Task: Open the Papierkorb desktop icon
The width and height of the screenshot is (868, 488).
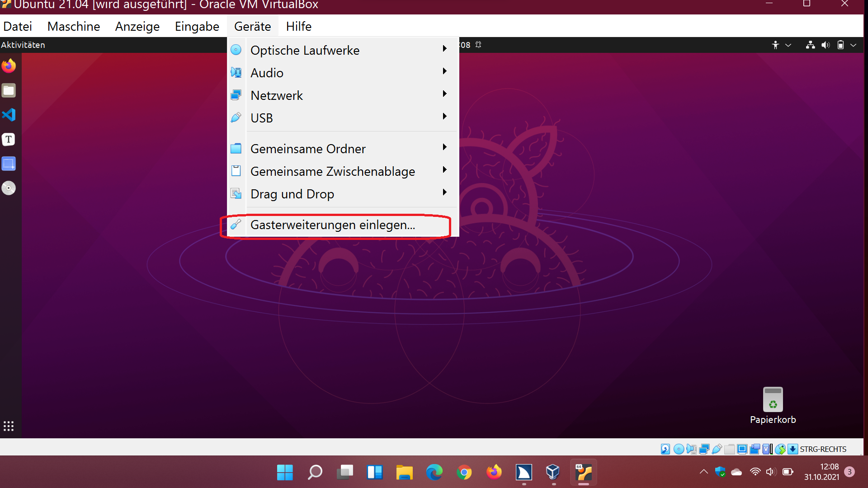Action: [773, 406]
